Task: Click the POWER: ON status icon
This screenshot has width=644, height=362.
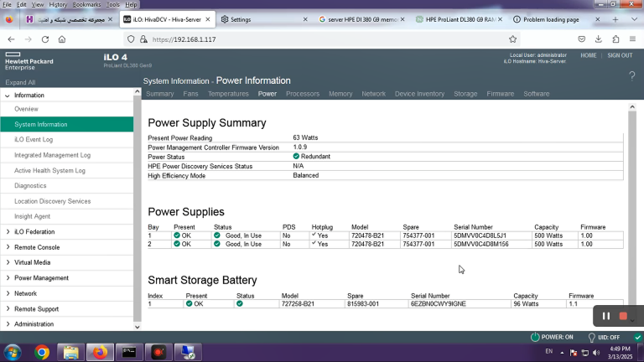Action: (x=535, y=337)
